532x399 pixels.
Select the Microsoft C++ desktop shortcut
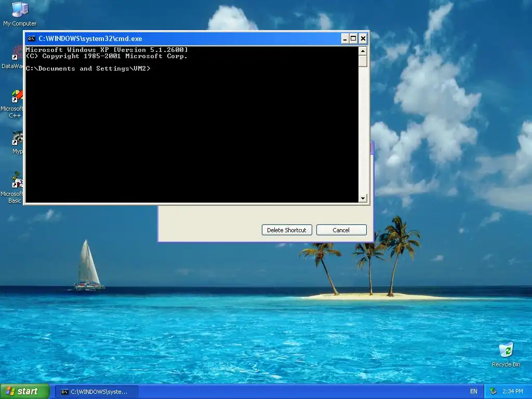(12, 104)
